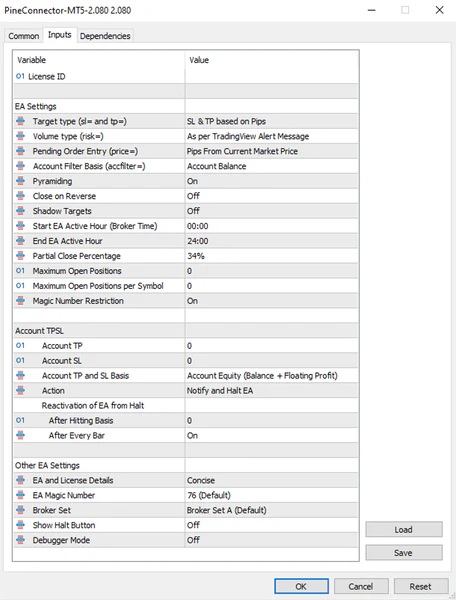Click the icon beside Magic Number Restriction

pos(21,301)
